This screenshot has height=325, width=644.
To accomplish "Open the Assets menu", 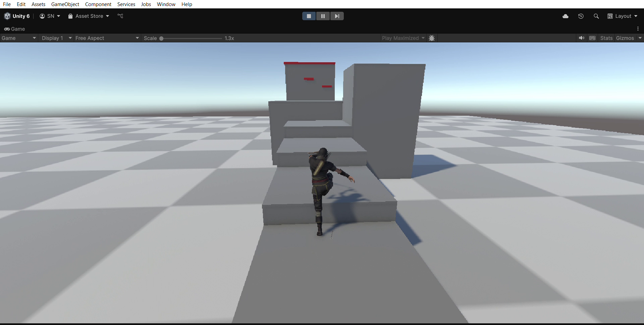I will (38, 4).
